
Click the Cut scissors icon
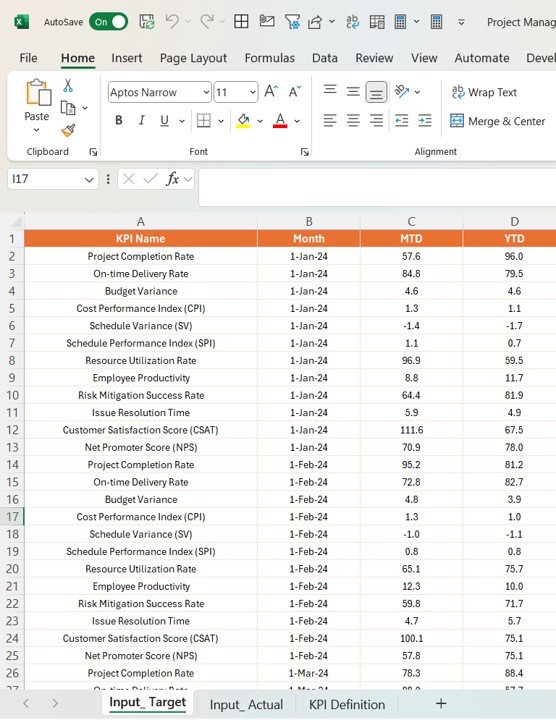[x=68, y=85]
